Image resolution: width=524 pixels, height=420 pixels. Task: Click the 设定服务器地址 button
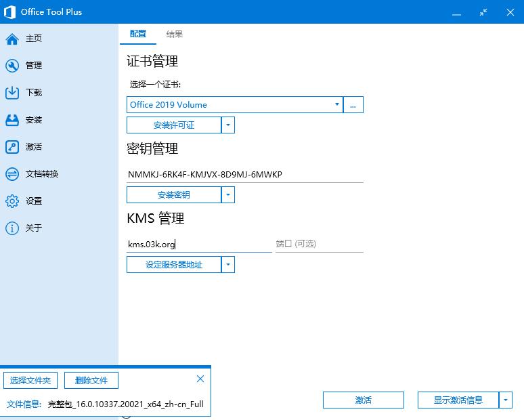click(x=174, y=264)
